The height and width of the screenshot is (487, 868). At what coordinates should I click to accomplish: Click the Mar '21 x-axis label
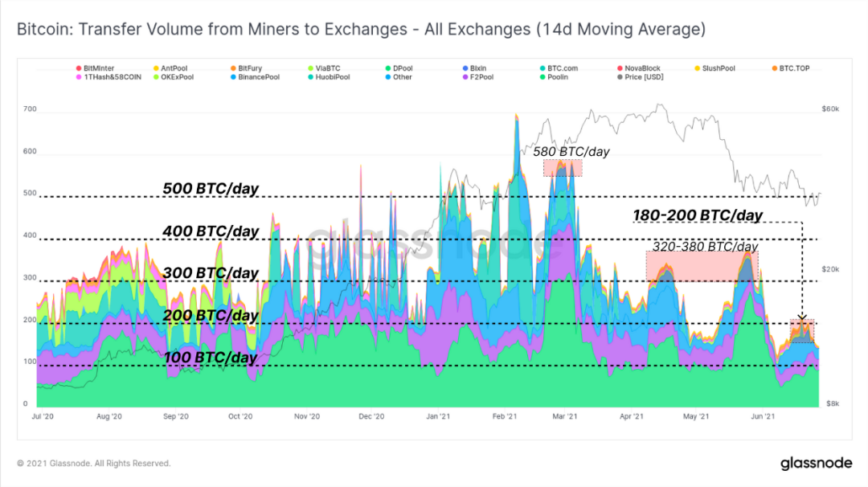pyautogui.click(x=565, y=416)
